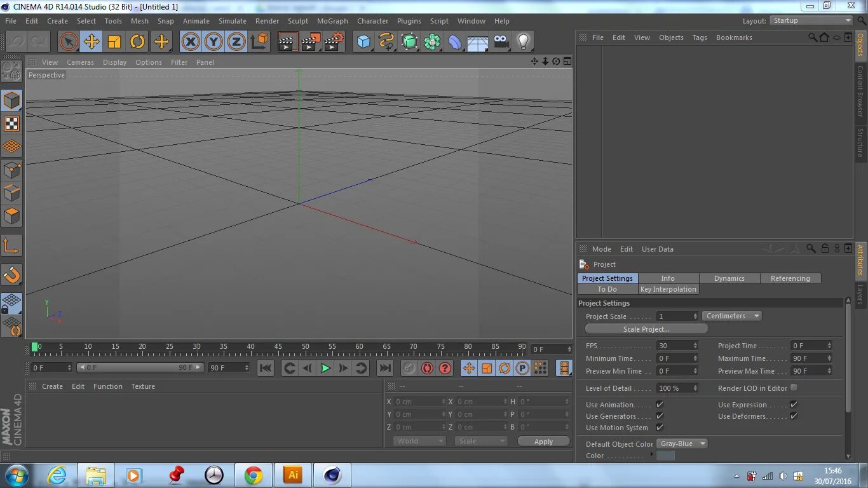Viewport: 868px width, 488px height.
Task: Open viewport Cameras menu
Action: (80, 62)
